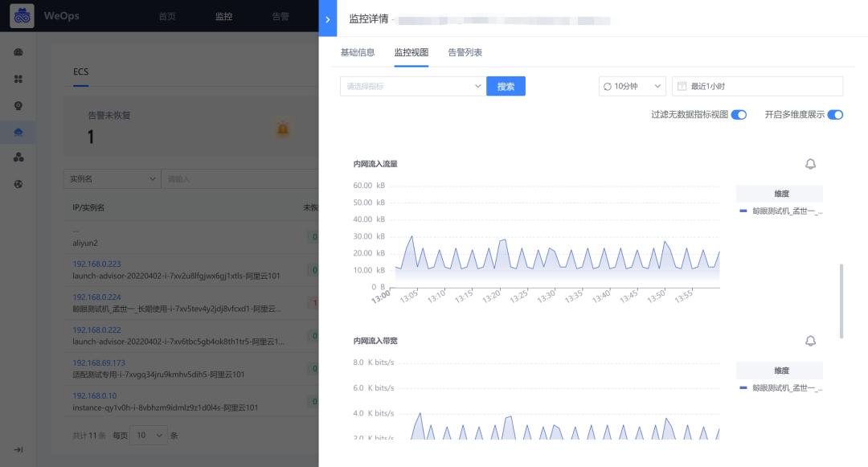Open the grid-style apps icon in sidebar
The height and width of the screenshot is (467, 868).
click(x=19, y=77)
